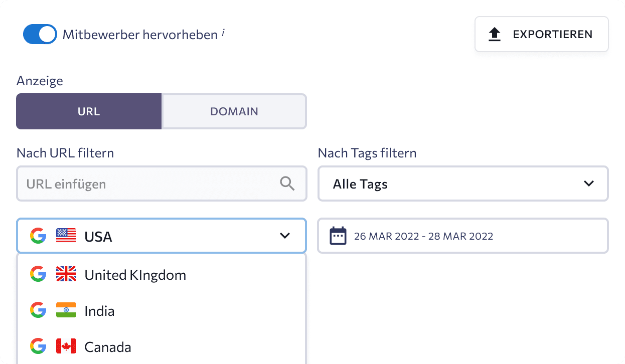Screen dimensions: 625x364
Task: Click the UK flag icon
Action: click(66, 274)
